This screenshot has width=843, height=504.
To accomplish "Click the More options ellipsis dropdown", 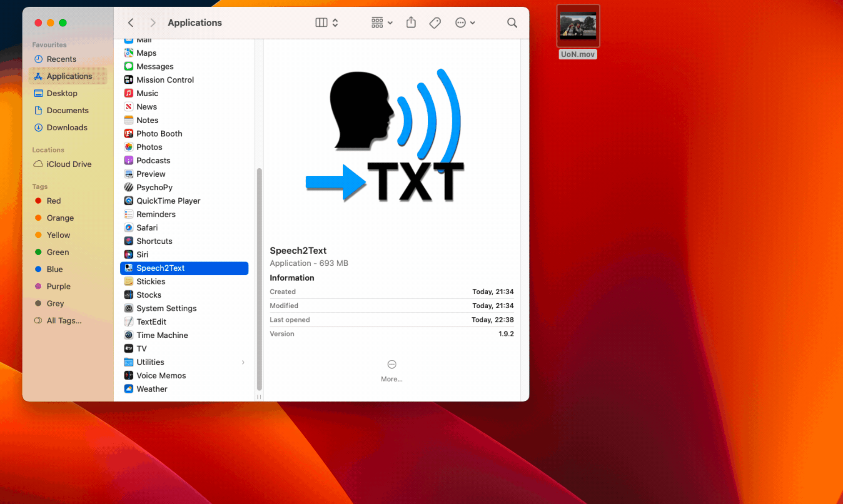I will coord(464,22).
